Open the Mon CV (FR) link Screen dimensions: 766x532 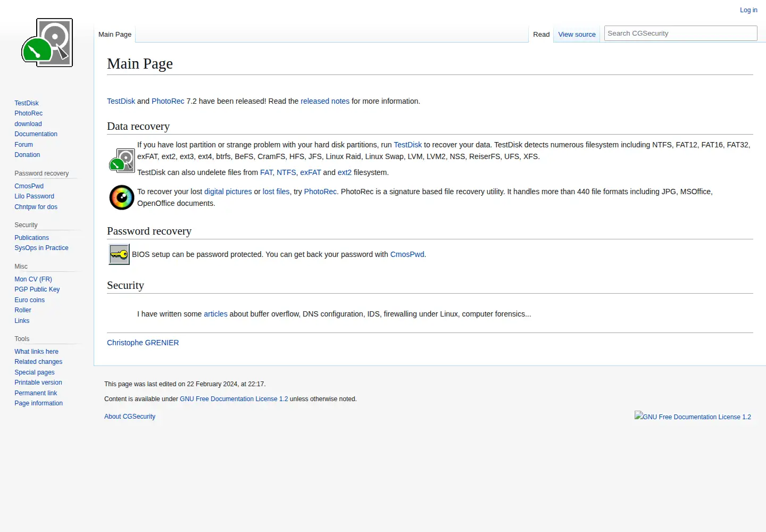coord(34,279)
